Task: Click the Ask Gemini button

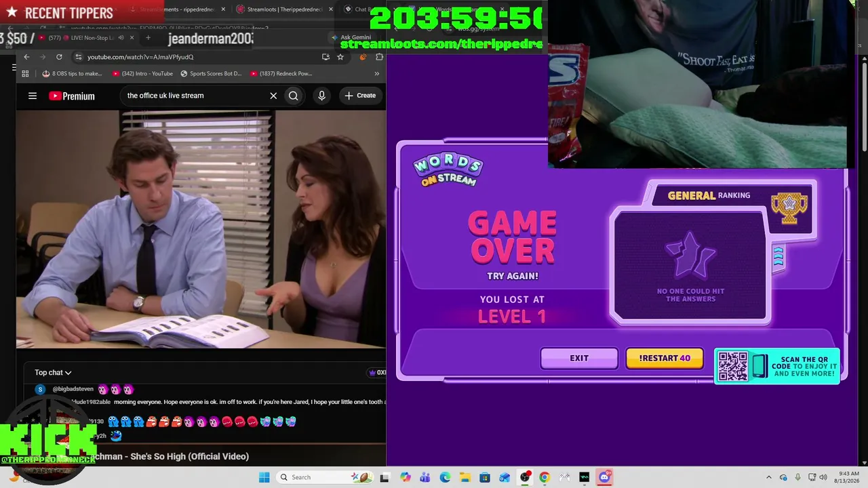Action: 351,37
